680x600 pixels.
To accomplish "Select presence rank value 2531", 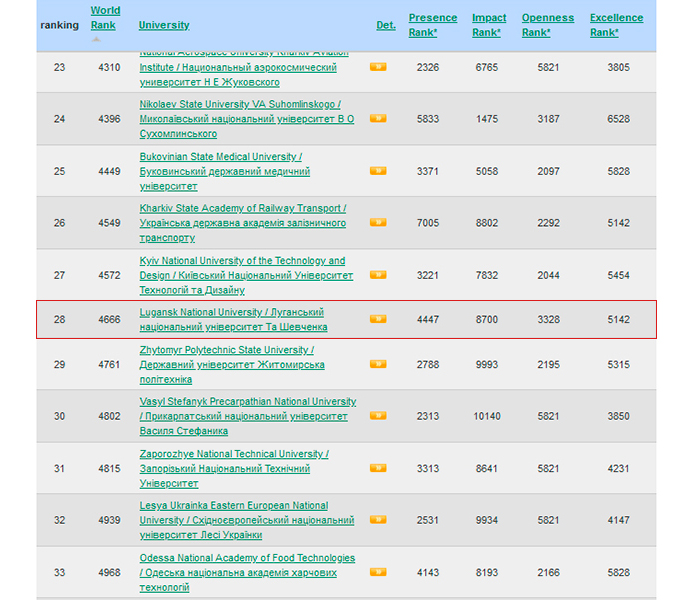I will pos(428,520).
